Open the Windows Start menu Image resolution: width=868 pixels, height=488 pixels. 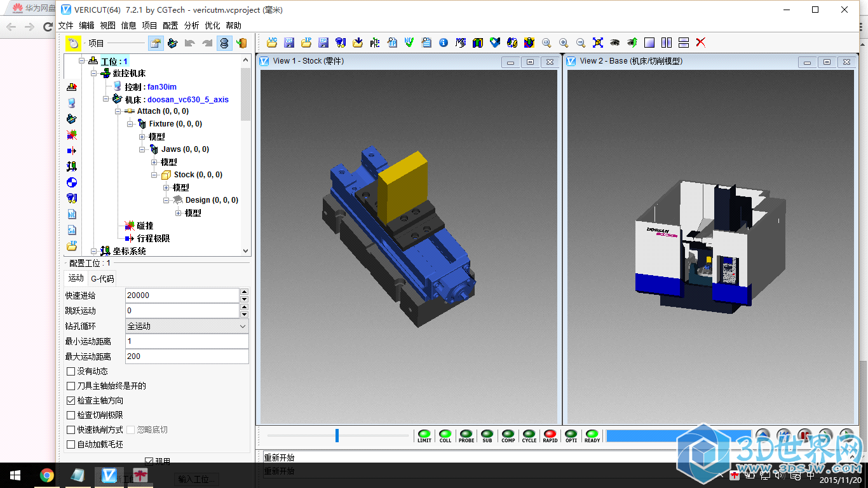pos(15,475)
